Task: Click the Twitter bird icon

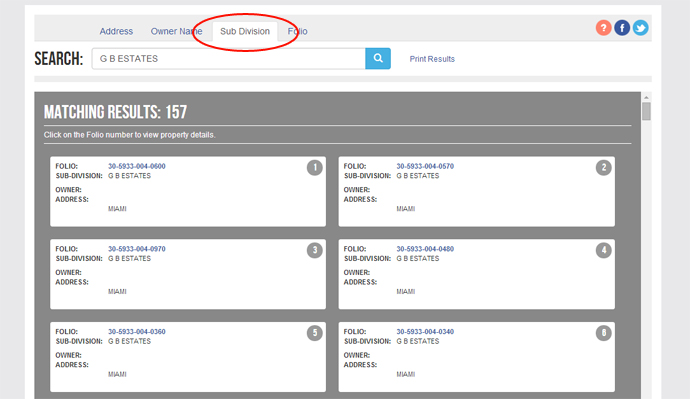Action: (x=640, y=28)
